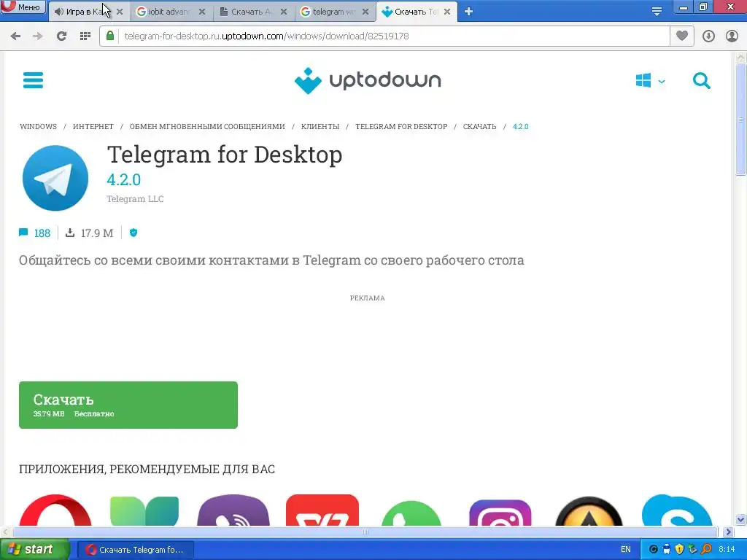Click the browser back arrow

[x=15, y=36]
